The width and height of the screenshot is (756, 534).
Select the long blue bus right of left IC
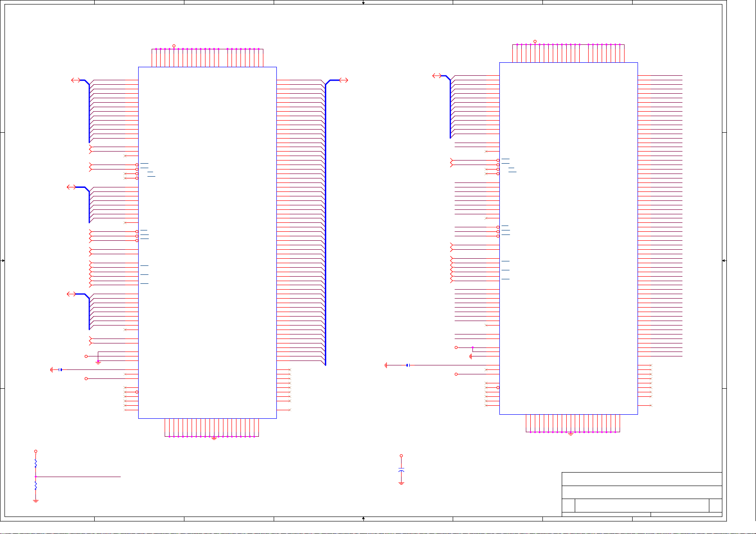(x=325, y=224)
